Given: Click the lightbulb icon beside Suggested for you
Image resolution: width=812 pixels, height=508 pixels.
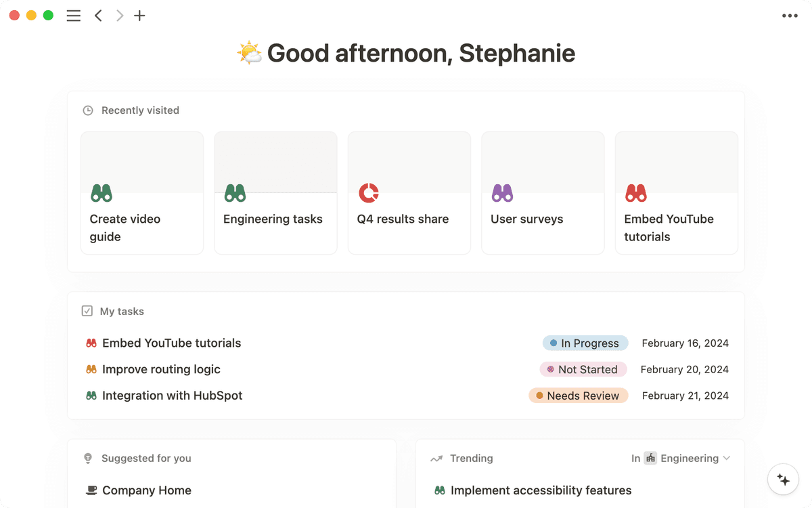Looking at the screenshot, I should (x=87, y=458).
